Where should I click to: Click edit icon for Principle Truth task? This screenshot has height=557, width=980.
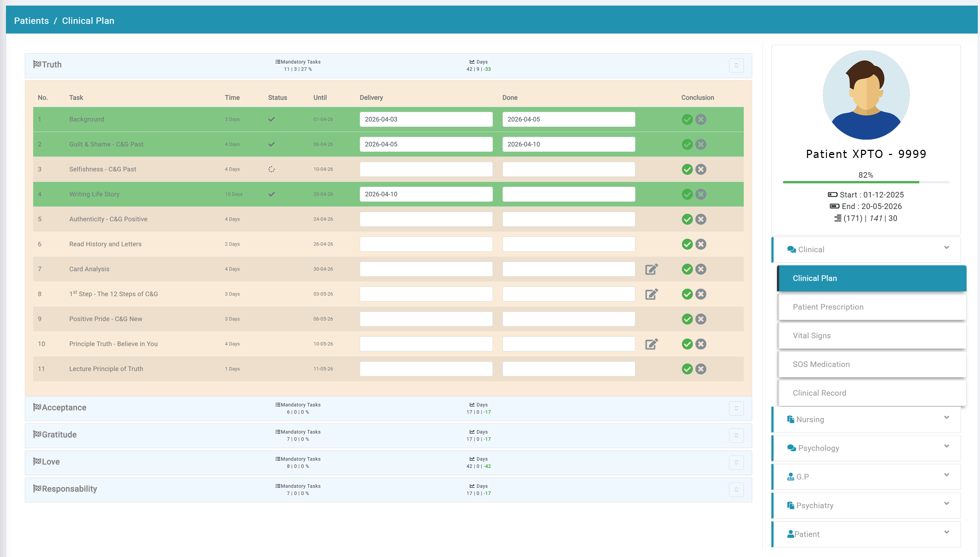651,344
